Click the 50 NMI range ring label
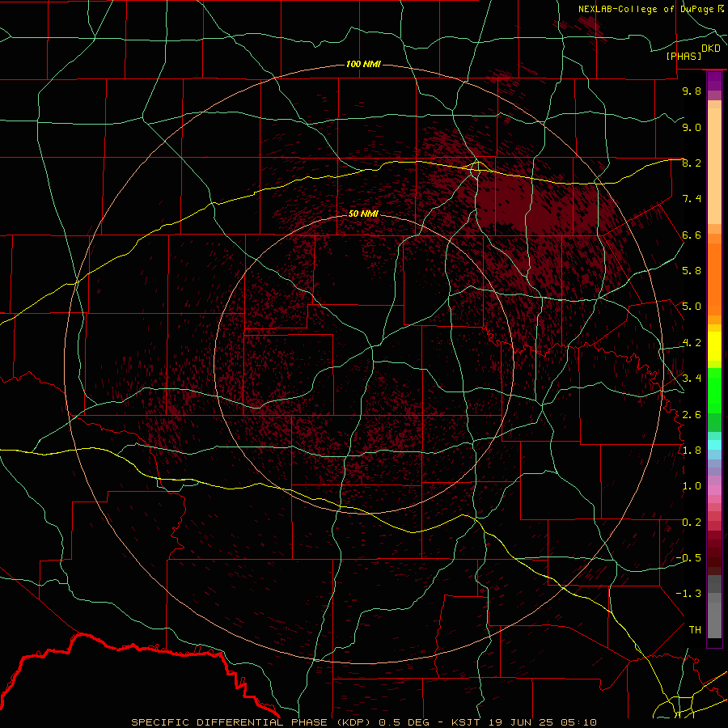This screenshot has height=728, width=728. pos(363,214)
